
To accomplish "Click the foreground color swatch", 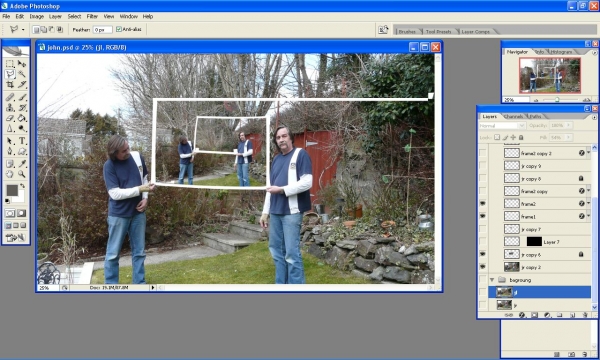I will 12,190.
